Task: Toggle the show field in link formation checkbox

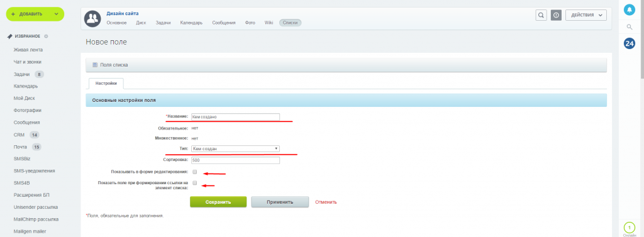Action: tap(195, 183)
